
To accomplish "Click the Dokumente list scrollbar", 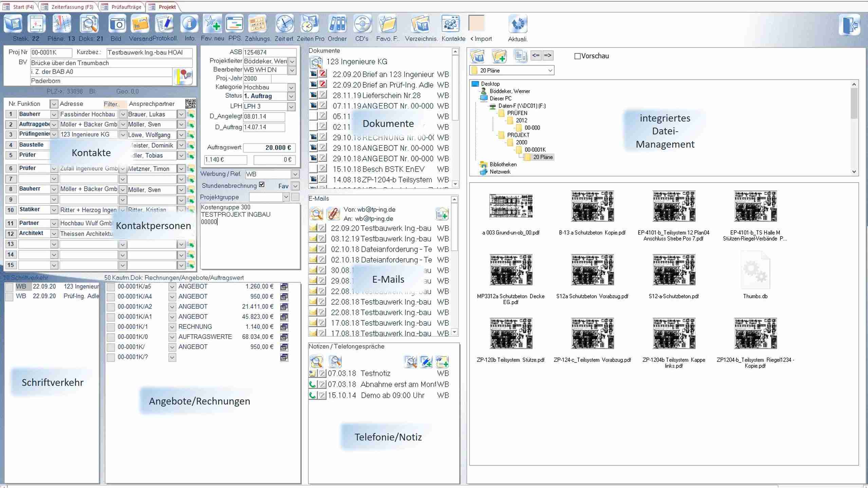I will point(456,118).
